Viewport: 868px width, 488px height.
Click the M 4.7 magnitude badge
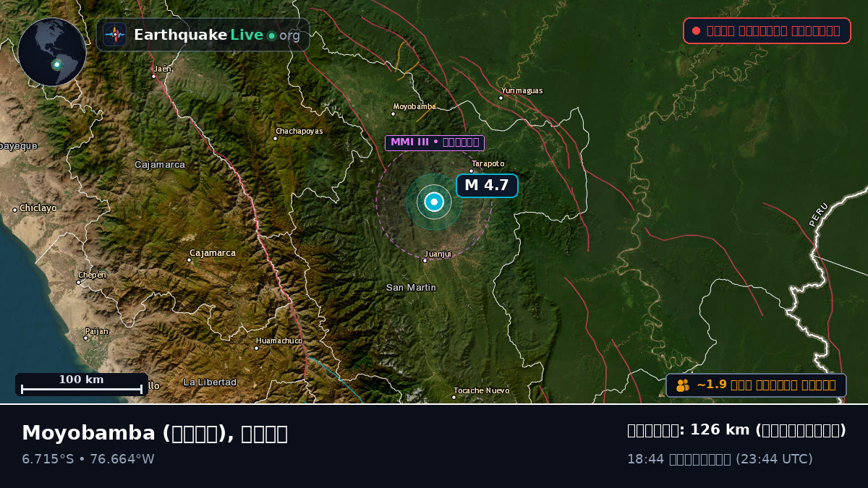click(x=487, y=185)
